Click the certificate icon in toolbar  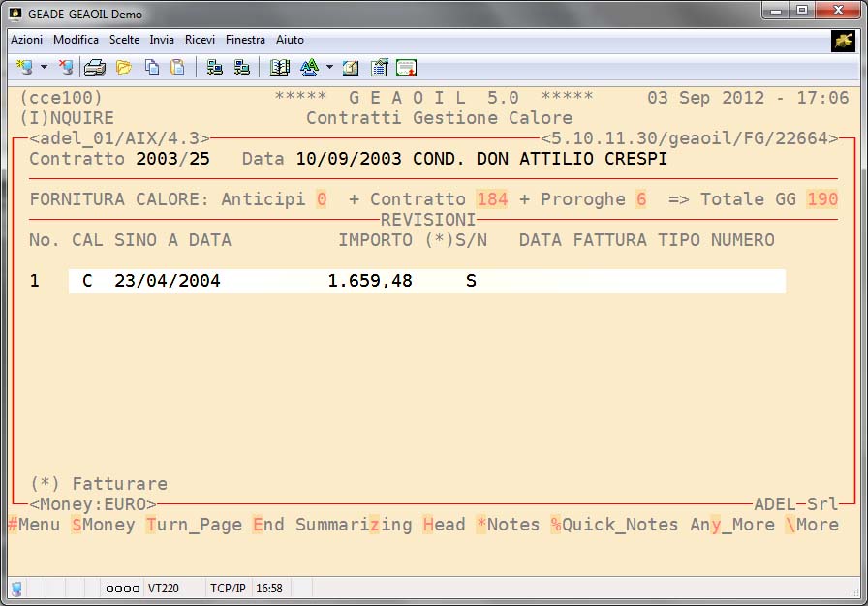point(406,68)
